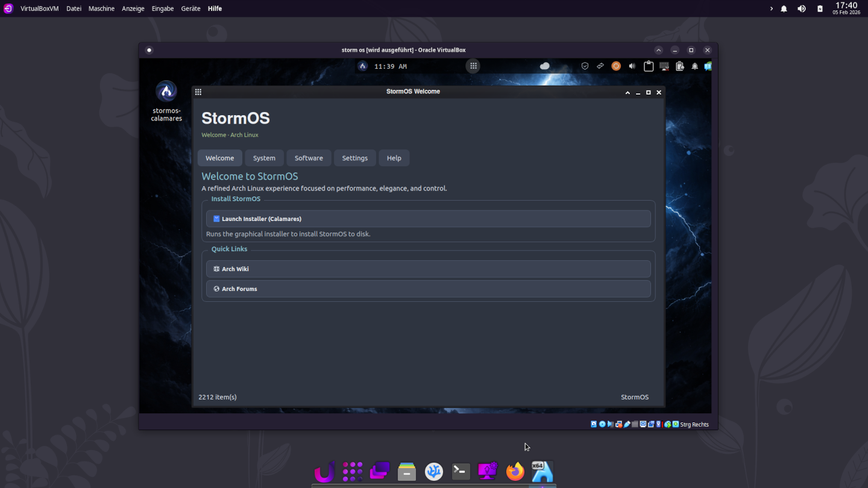This screenshot has height=488, width=868.
Task: Launch Firefox from the host dock
Action: pyautogui.click(x=515, y=471)
